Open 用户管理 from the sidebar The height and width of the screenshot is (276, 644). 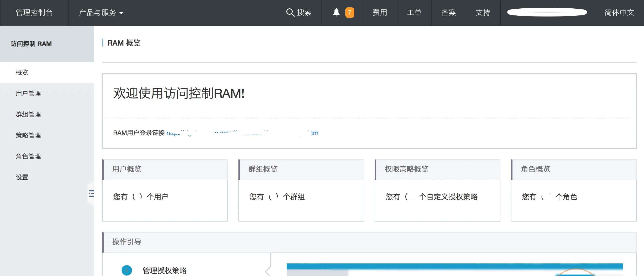coord(28,93)
